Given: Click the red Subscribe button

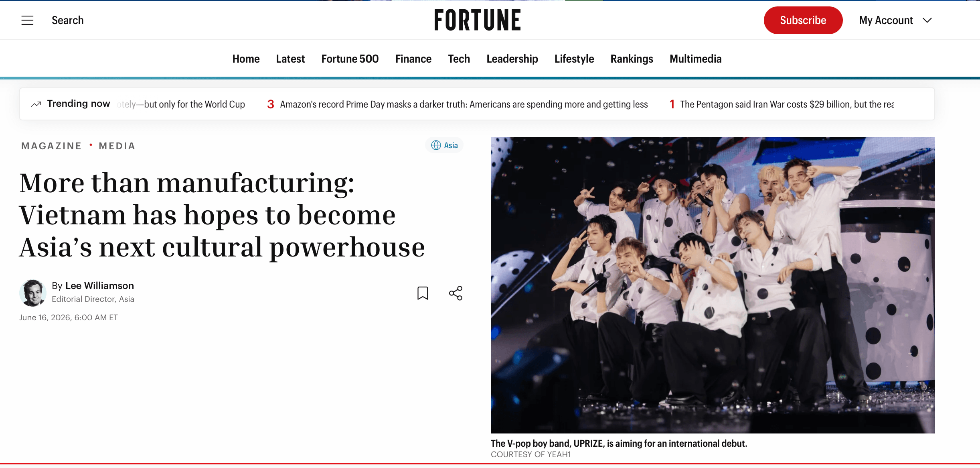Looking at the screenshot, I should (803, 20).
